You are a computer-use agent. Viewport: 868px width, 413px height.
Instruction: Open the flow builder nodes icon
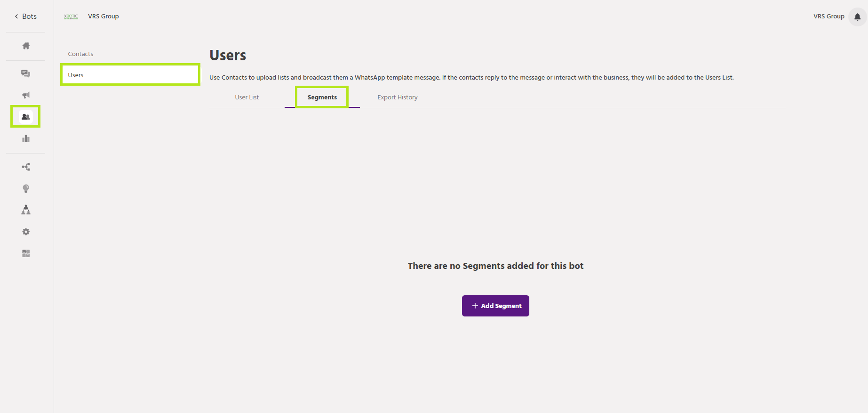pyautogui.click(x=26, y=167)
